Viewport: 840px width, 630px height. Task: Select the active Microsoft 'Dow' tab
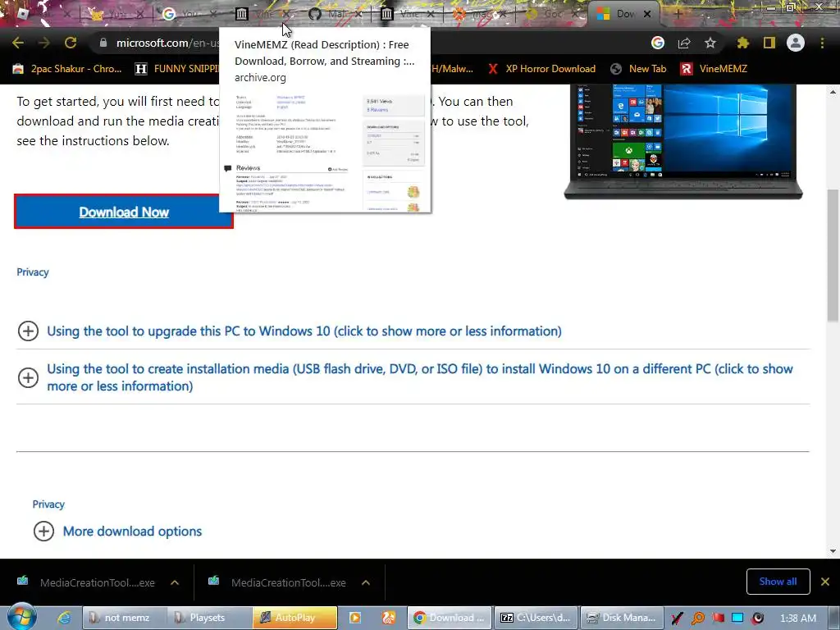pyautogui.click(x=616, y=14)
